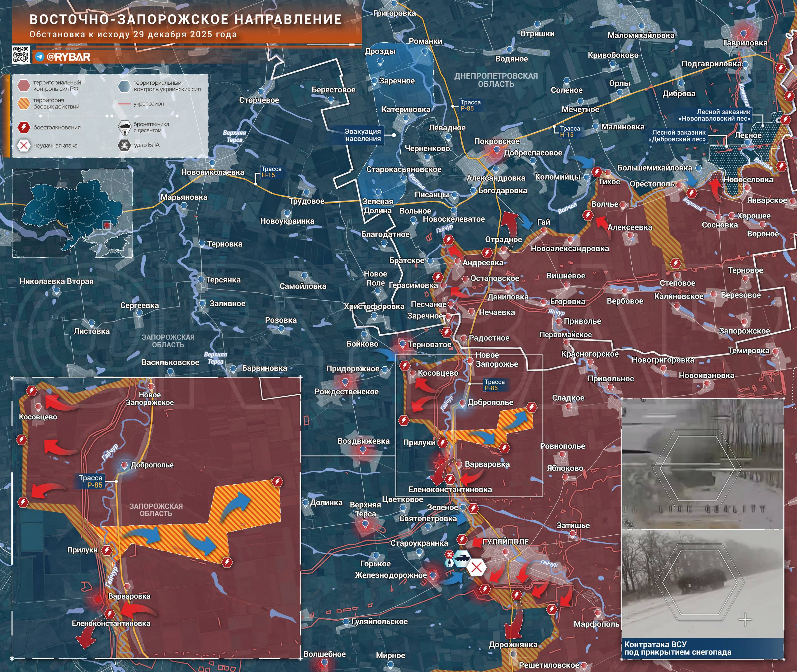797x672 pixels.
Task: Click the QR code in the header
Action: click(21, 54)
